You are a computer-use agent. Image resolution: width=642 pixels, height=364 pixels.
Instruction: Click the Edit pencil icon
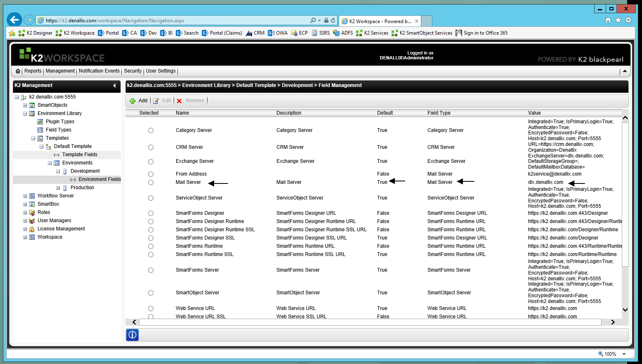point(156,101)
